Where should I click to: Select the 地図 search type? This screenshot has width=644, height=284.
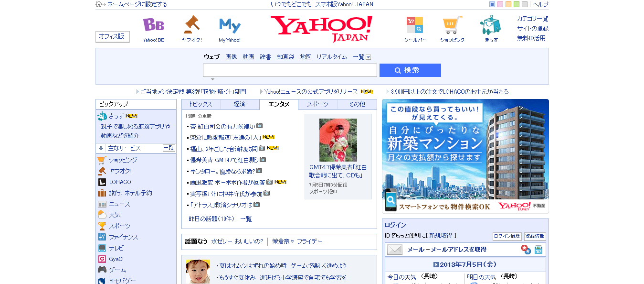306,57
